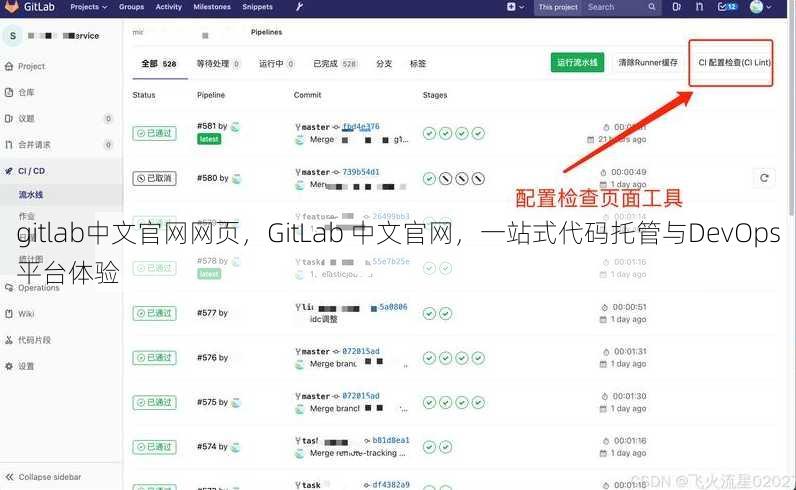Click second stage icon of pipeline #575
The width and height of the screenshot is (796, 490).
(x=446, y=403)
